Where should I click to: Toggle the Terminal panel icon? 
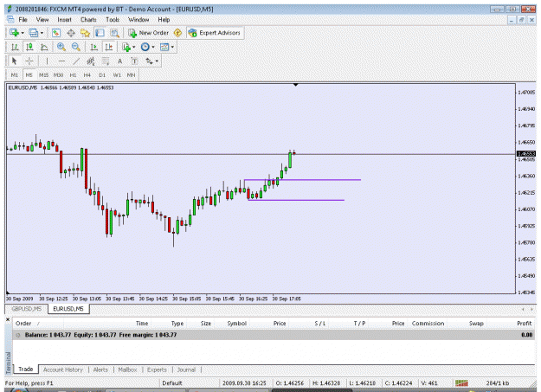[100, 33]
